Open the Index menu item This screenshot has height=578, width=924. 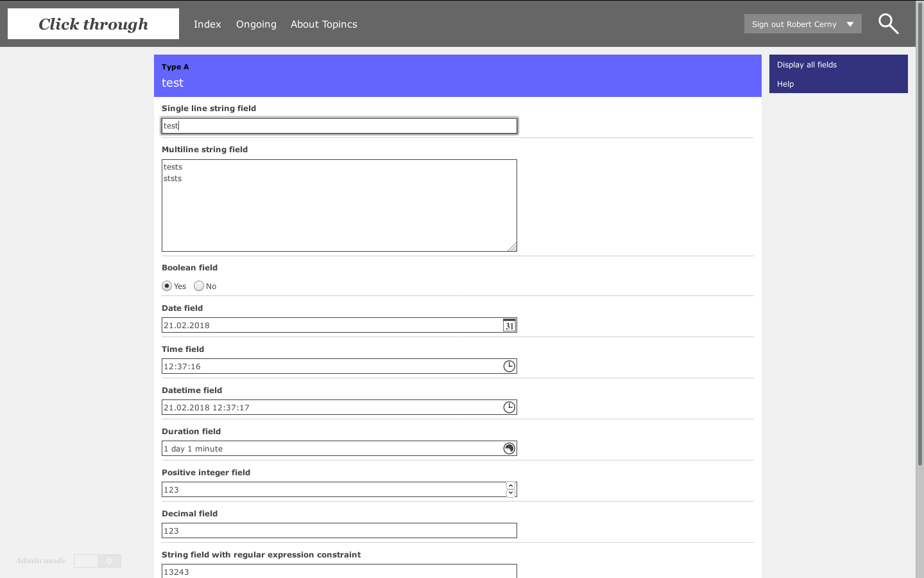pos(207,24)
